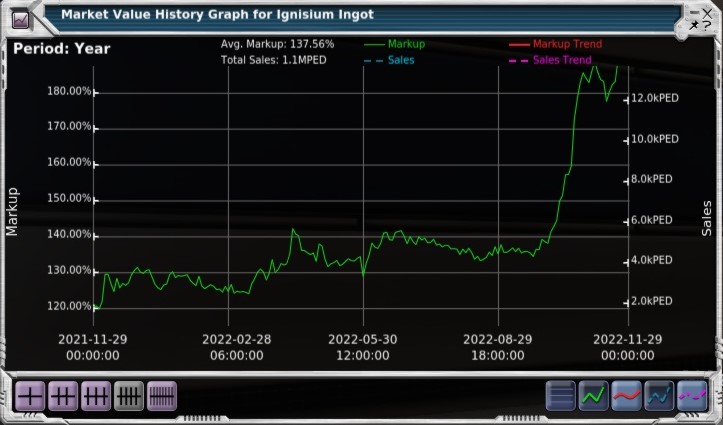723x425 pixels.
Task: Toggle the green Markup line display
Action: 593,395
